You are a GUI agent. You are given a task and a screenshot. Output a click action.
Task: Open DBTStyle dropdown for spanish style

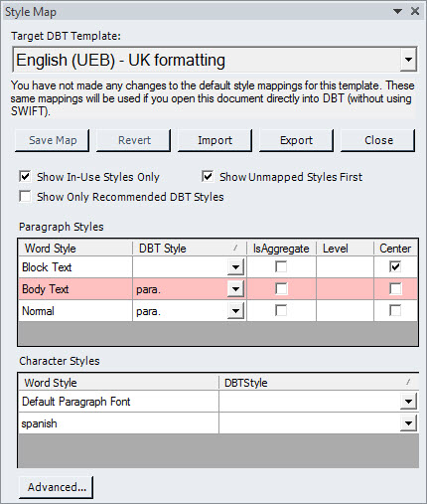(408, 423)
